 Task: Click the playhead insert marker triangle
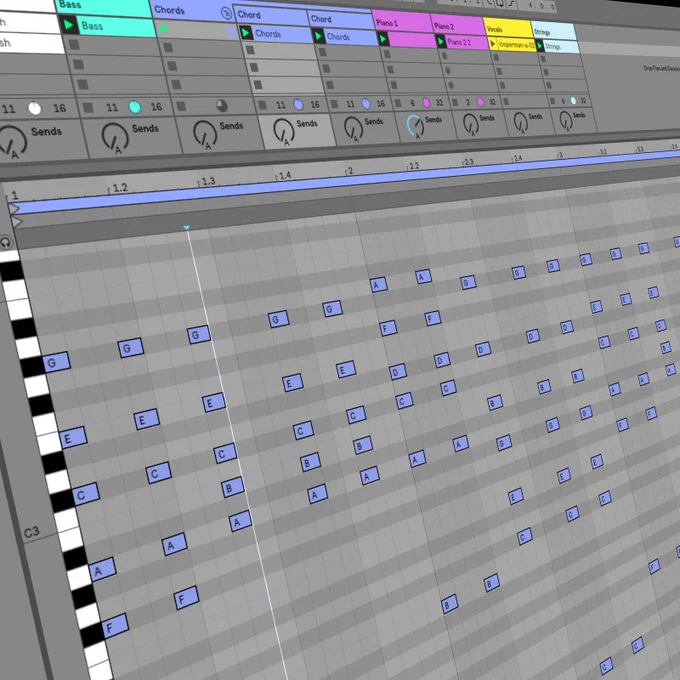coord(186,227)
